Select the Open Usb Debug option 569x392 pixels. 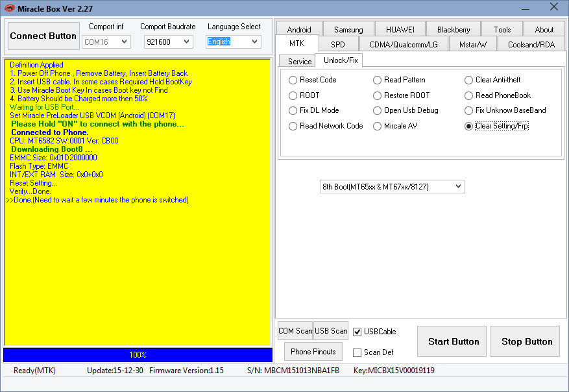[406, 110]
